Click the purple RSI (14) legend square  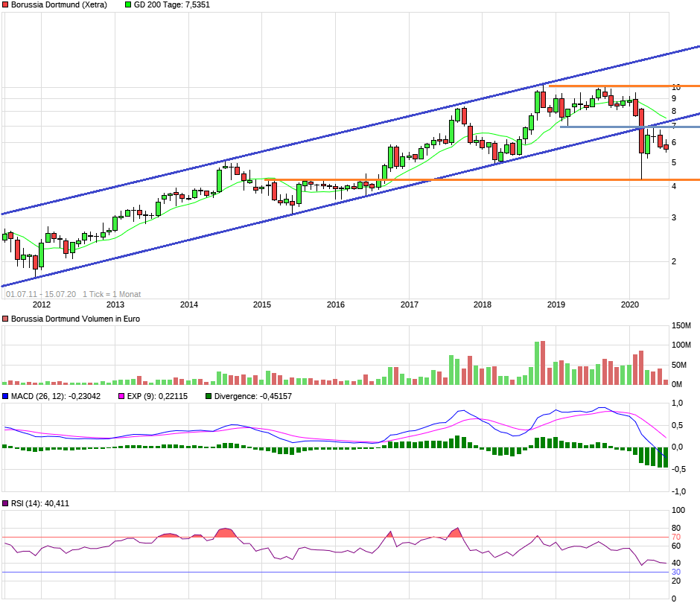click(6, 504)
